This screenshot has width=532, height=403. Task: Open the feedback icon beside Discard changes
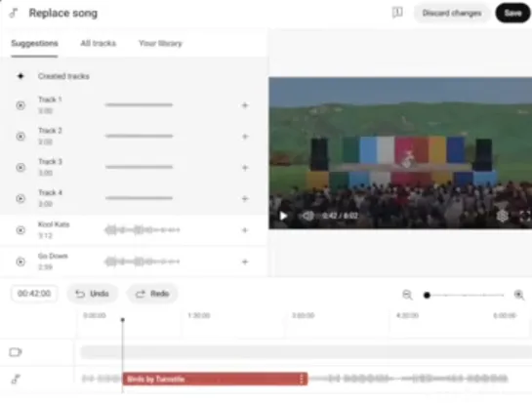(397, 13)
